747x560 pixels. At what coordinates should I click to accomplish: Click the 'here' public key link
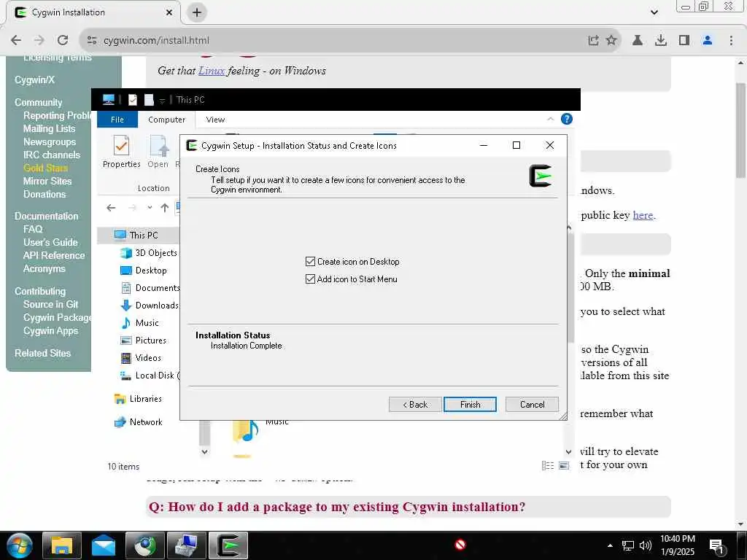pos(643,215)
